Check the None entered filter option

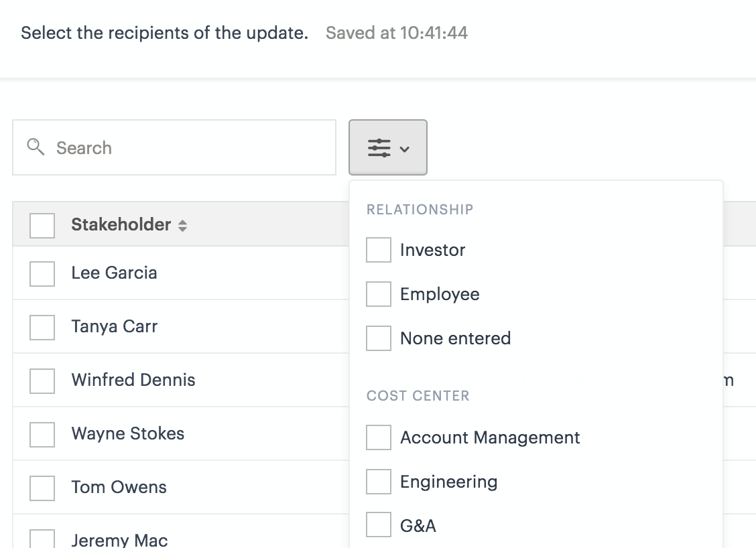point(379,338)
